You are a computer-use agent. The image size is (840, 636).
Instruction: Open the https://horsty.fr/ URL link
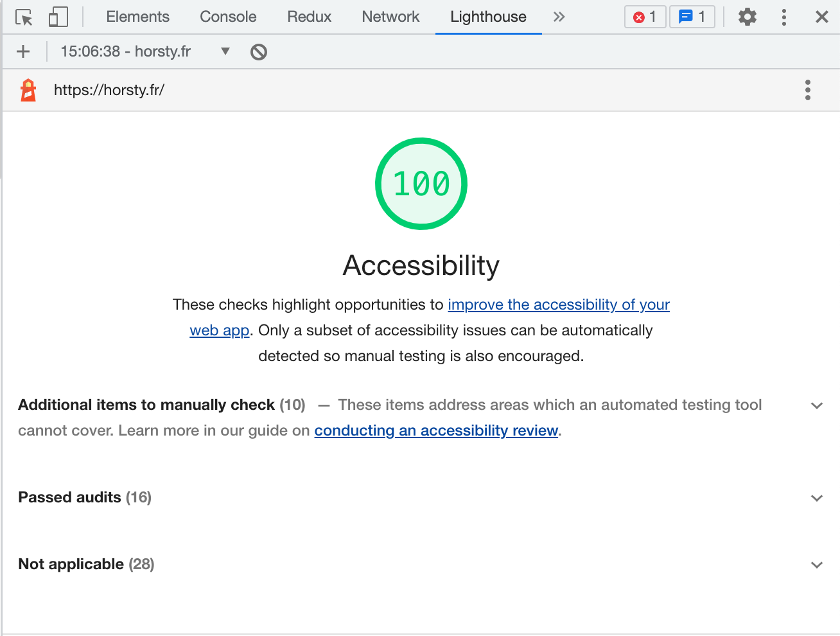pos(109,90)
